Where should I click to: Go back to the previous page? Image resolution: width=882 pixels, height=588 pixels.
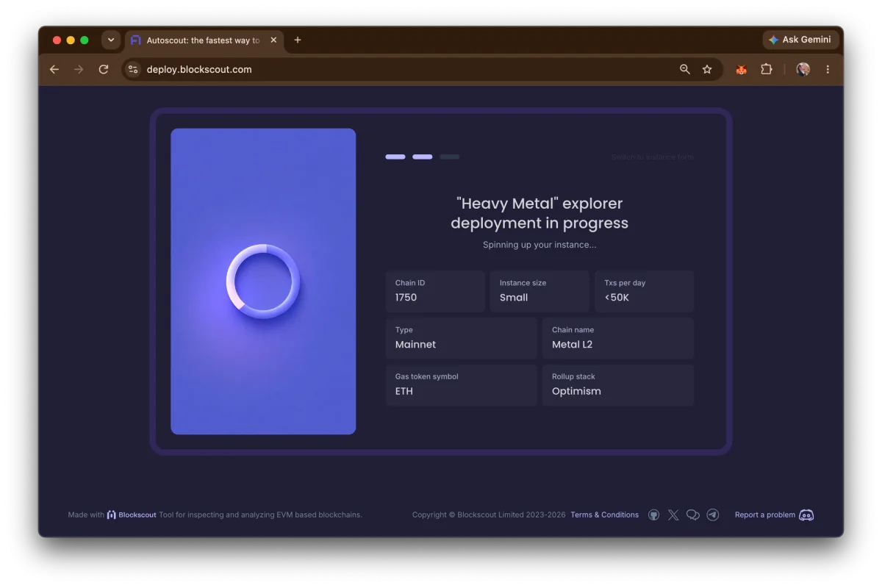(x=54, y=69)
